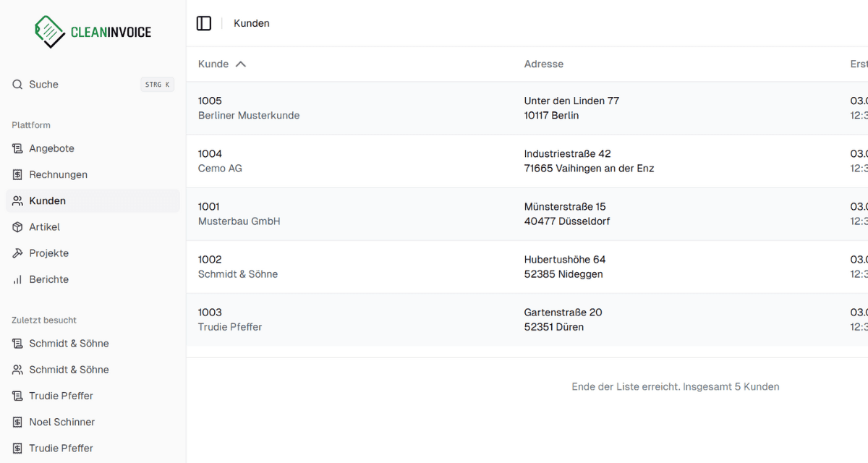This screenshot has width=868, height=463.
Task: Click the Angebote sidebar icon
Action: [17, 148]
